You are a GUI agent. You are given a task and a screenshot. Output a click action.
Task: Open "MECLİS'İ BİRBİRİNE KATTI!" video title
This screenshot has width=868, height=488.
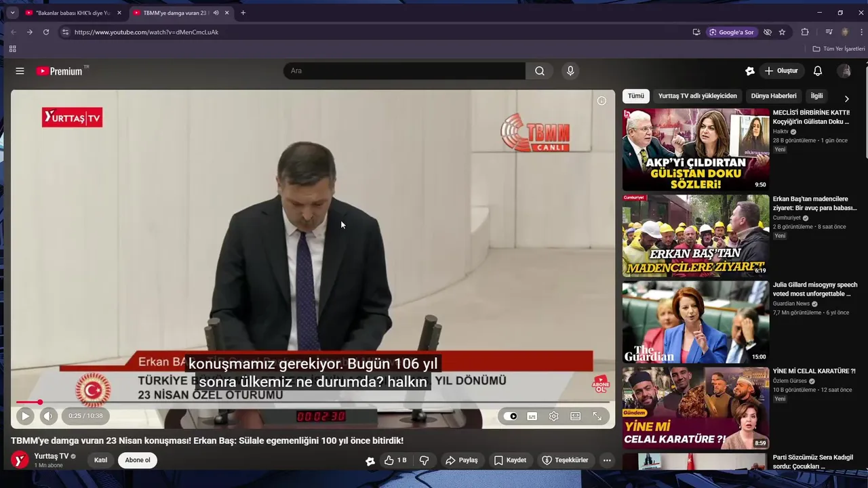[811, 117]
